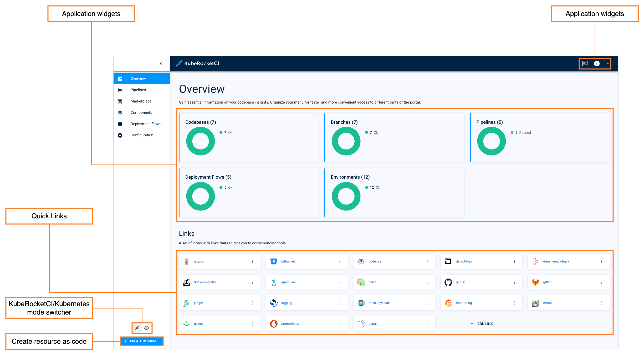Image resolution: width=644 pixels, height=355 pixels.
Task: Switch to KubeRocketCI mode
Action: pos(137,328)
